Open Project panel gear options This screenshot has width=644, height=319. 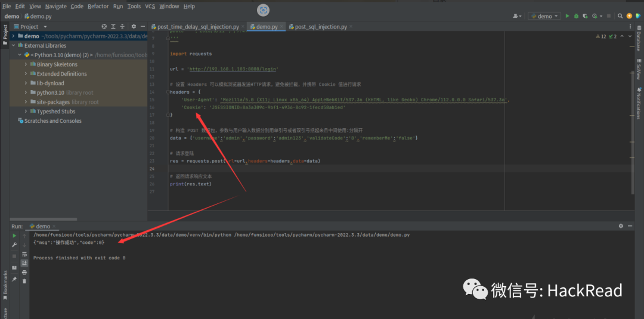134,27
